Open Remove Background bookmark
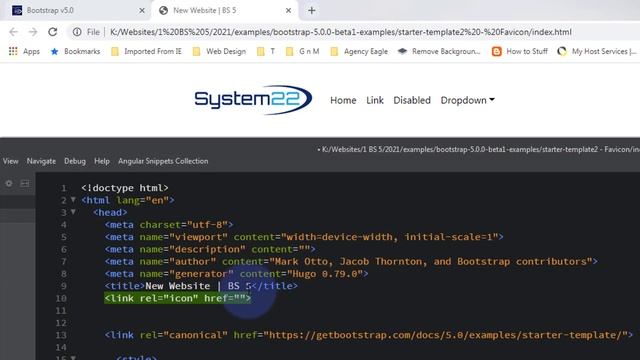The image size is (640, 360). [x=439, y=51]
